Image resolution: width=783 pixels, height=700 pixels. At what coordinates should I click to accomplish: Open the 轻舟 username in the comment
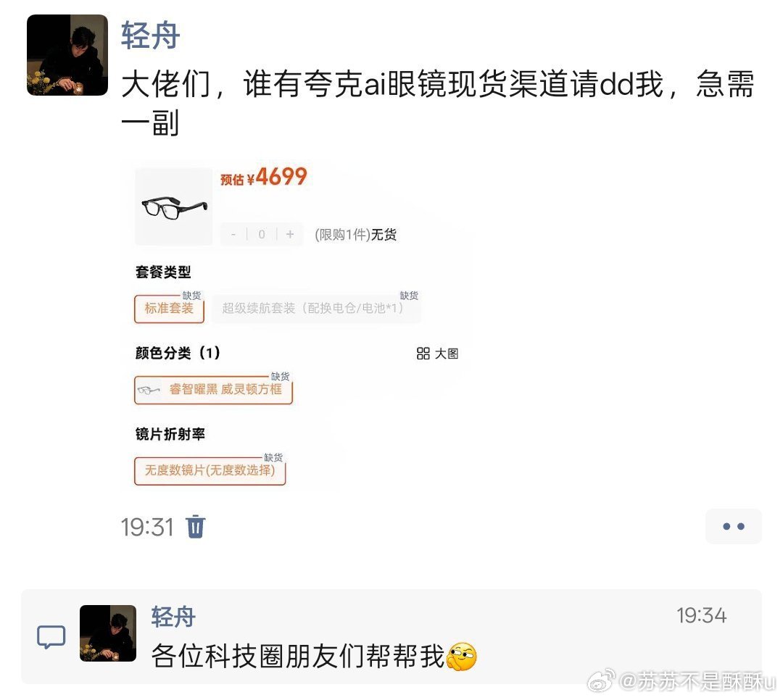[173, 617]
